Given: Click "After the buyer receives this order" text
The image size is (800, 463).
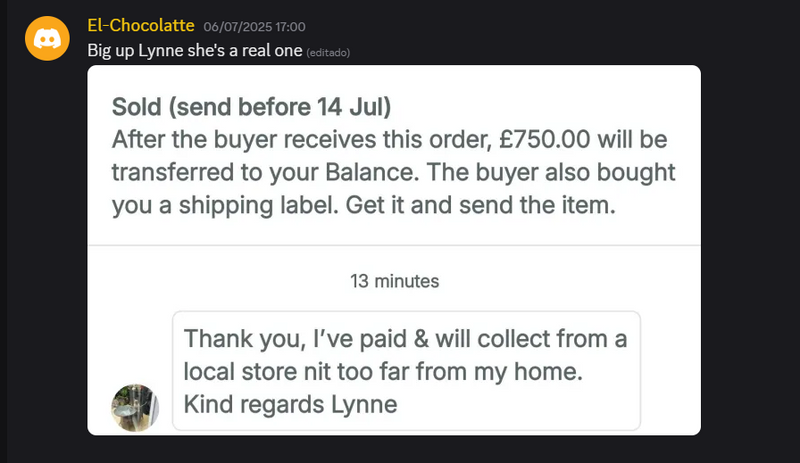Looking at the screenshot, I should coord(302,140).
